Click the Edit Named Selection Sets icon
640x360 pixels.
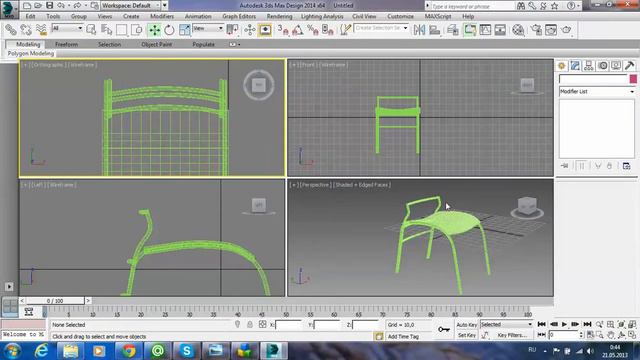tap(346, 29)
